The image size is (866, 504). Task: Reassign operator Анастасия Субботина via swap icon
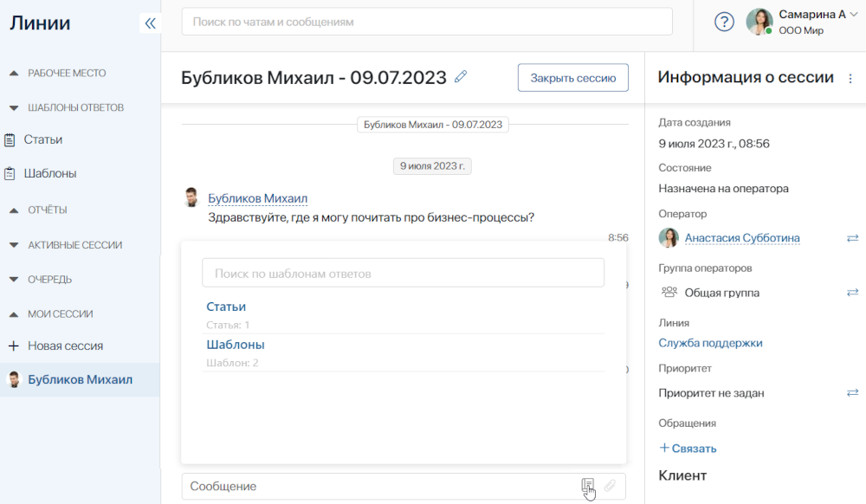(x=853, y=238)
